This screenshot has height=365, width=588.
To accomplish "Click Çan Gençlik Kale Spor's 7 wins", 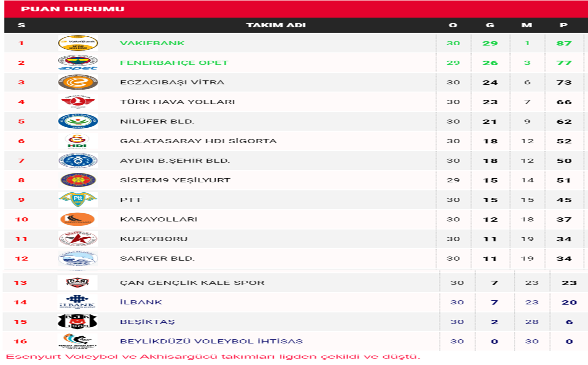I will pyautogui.click(x=494, y=283).
